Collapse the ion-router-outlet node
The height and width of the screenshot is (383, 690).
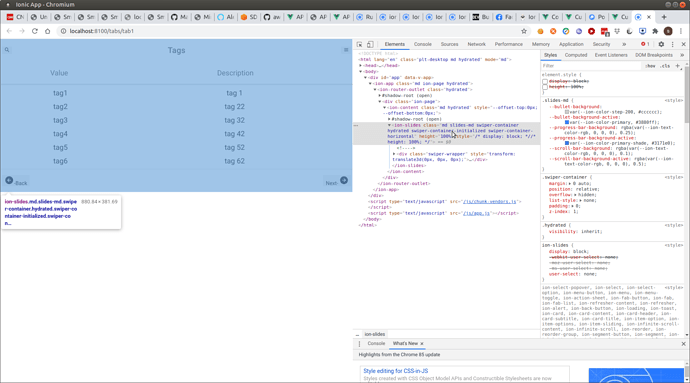[375, 89]
